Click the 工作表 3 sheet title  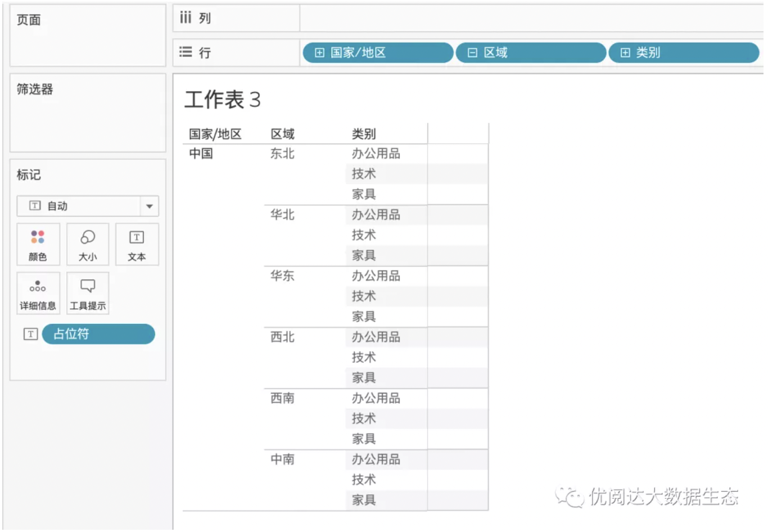(223, 100)
